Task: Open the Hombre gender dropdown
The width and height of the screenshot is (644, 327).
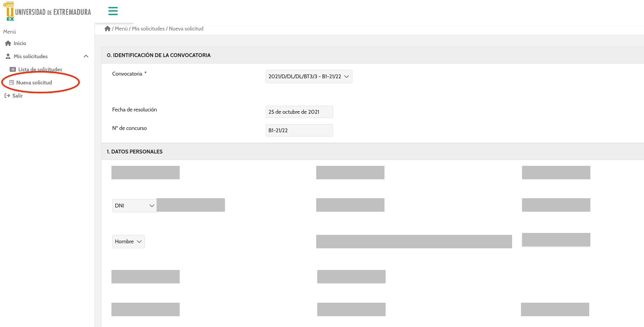Action: [x=128, y=242]
